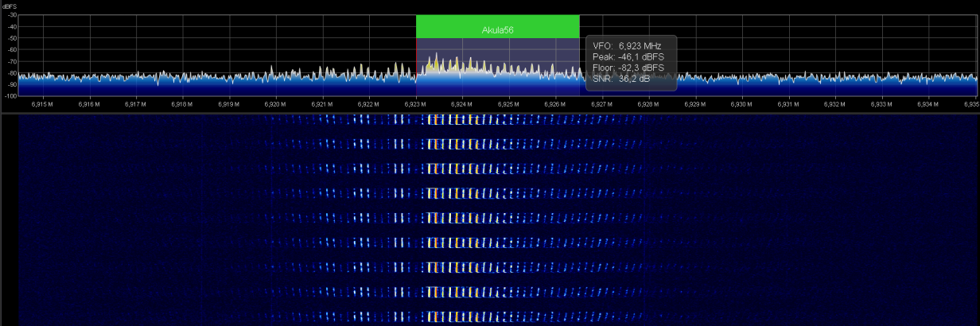Click the 6,918 M frequency label
The height and width of the screenshot is (326, 980).
pyautogui.click(x=182, y=104)
